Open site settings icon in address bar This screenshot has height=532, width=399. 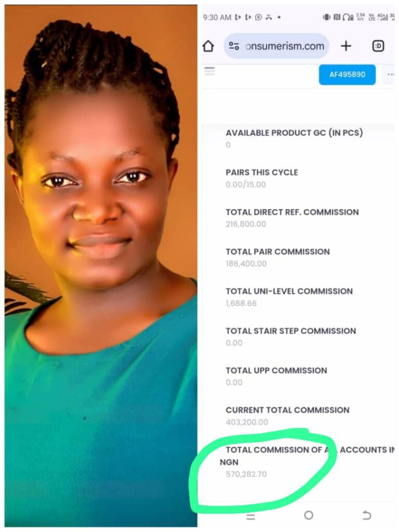[234, 46]
